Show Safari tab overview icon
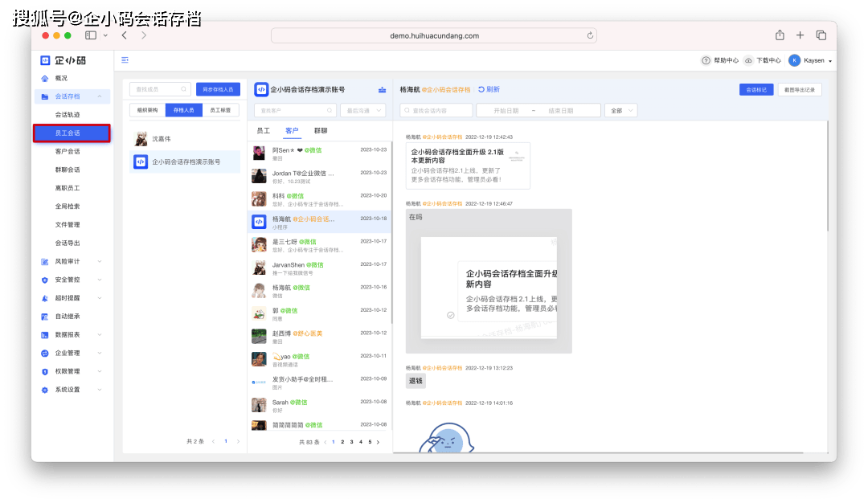This screenshot has width=868, height=503. coord(821,35)
